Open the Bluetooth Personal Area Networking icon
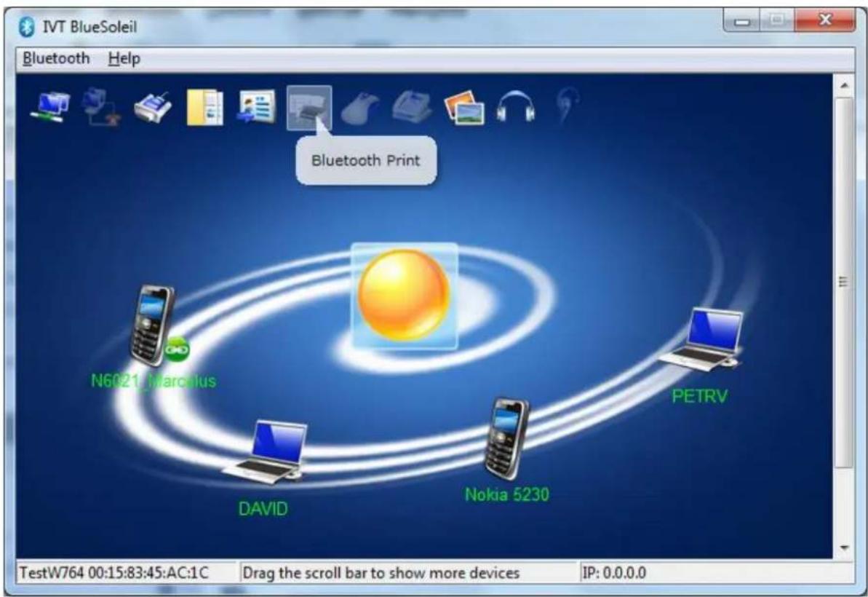Image resolution: width=868 pixels, height=597 pixels. point(49,107)
